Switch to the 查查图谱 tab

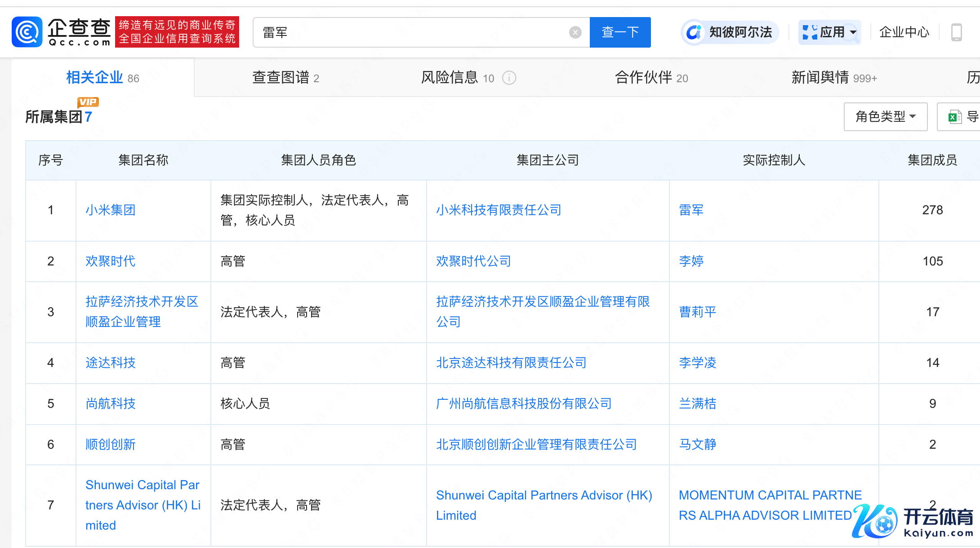[285, 78]
